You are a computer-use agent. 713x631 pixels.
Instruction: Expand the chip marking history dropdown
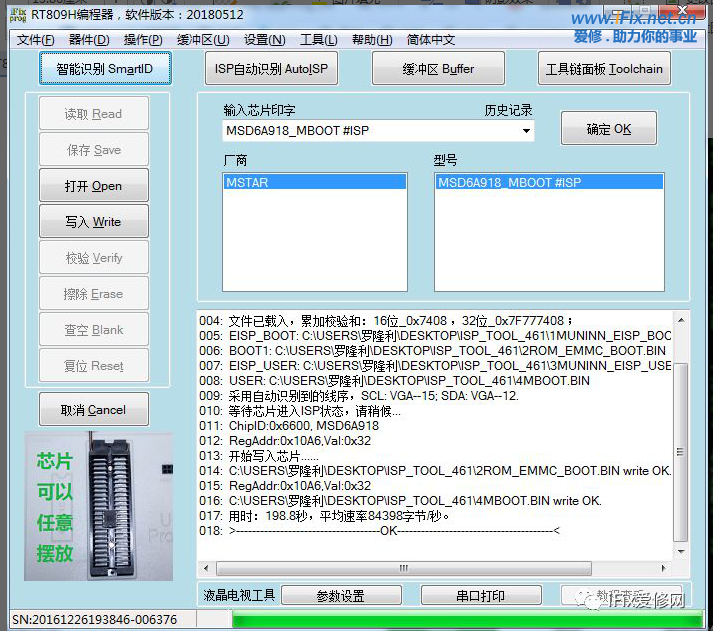coord(526,131)
